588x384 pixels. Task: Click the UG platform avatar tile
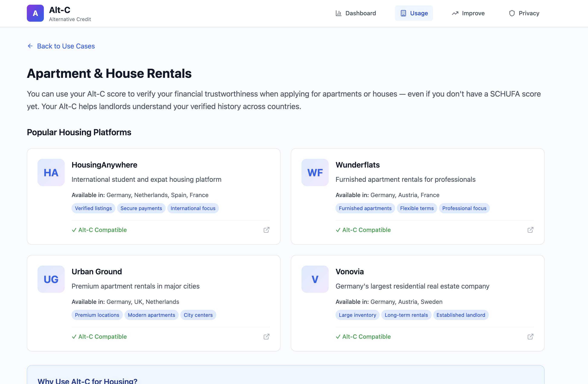coord(51,279)
